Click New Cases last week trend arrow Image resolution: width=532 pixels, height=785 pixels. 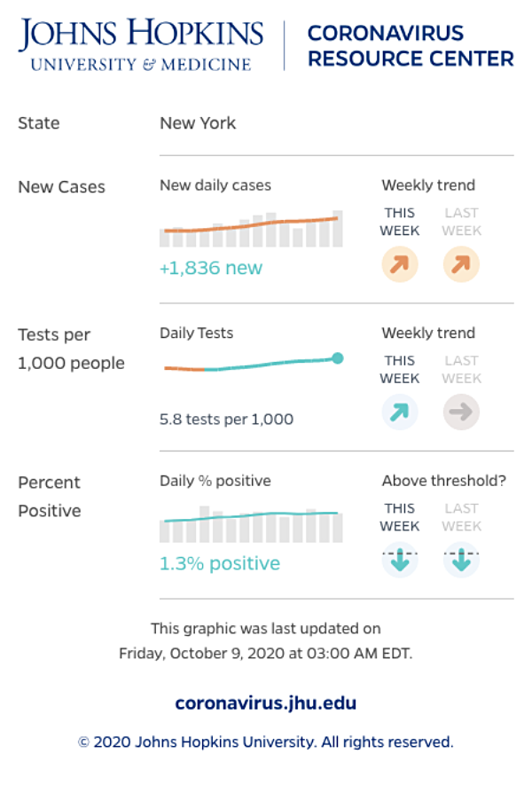[x=461, y=264]
